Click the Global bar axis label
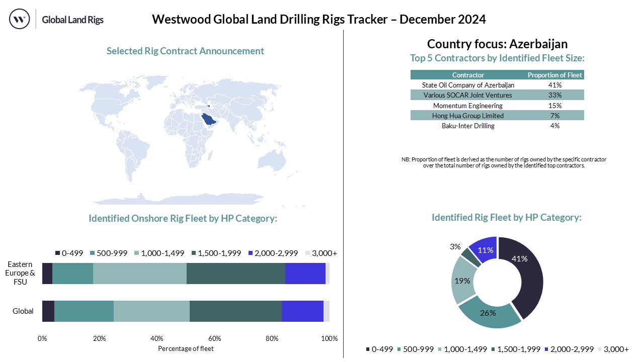 click(x=23, y=311)
